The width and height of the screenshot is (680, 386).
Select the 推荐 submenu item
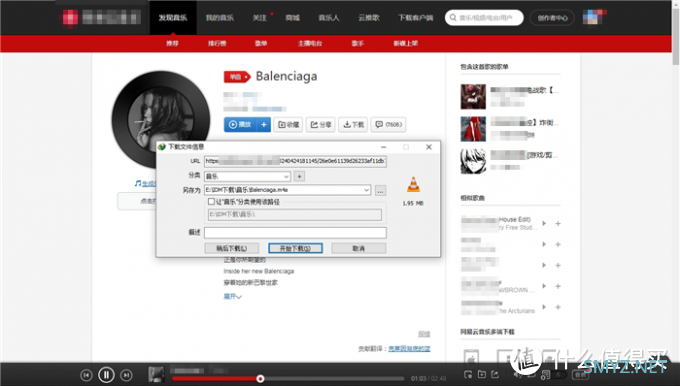[172, 43]
